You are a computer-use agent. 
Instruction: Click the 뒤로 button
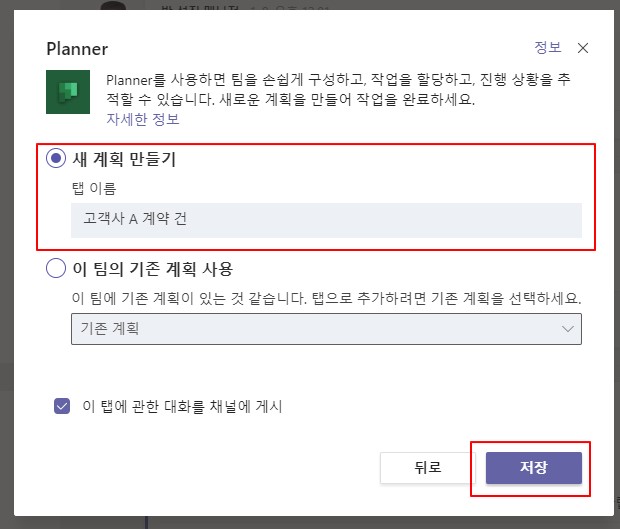click(x=427, y=468)
